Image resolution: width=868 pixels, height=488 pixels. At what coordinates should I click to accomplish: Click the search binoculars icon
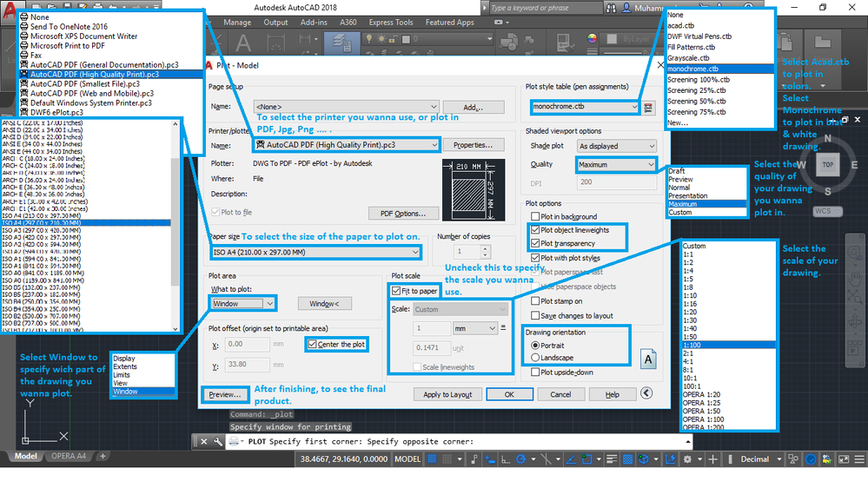pos(611,8)
